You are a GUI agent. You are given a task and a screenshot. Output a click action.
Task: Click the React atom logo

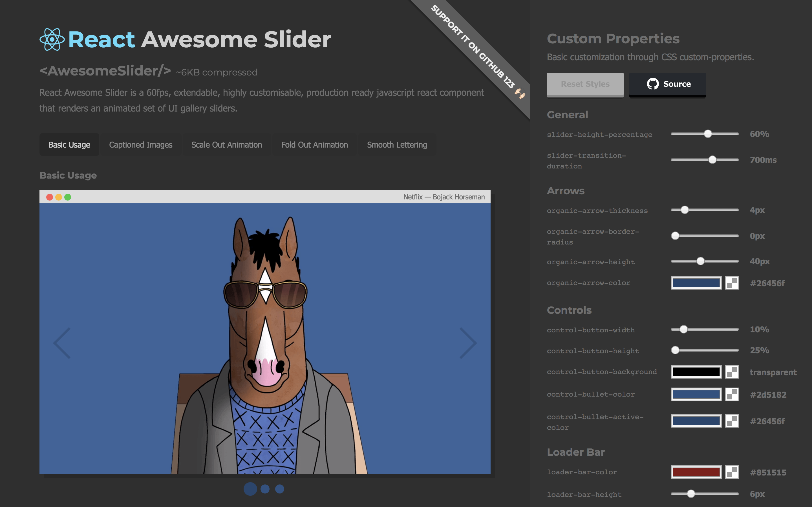pos(52,39)
